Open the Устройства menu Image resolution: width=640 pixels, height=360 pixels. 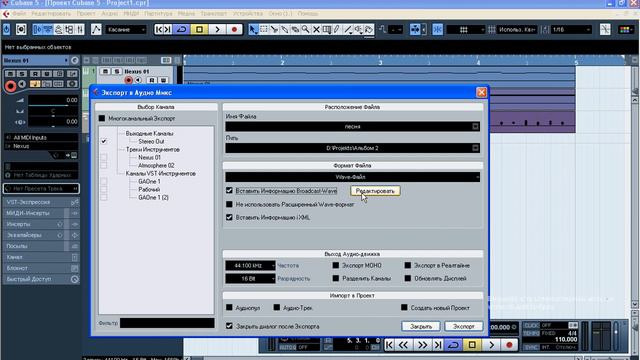pos(248,13)
